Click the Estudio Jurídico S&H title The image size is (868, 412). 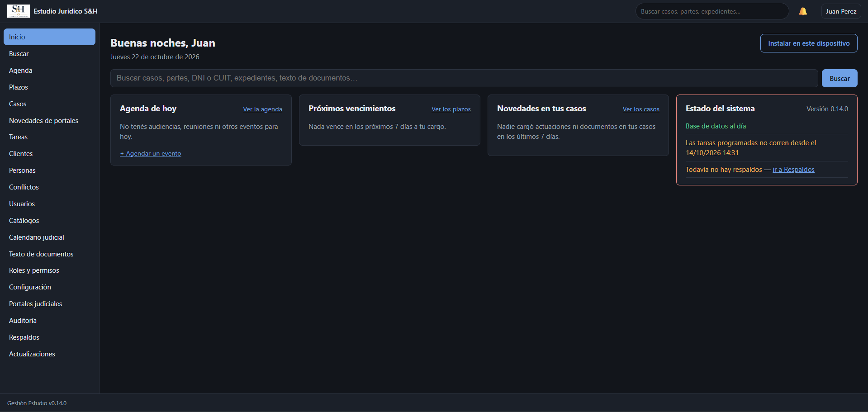tap(66, 11)
